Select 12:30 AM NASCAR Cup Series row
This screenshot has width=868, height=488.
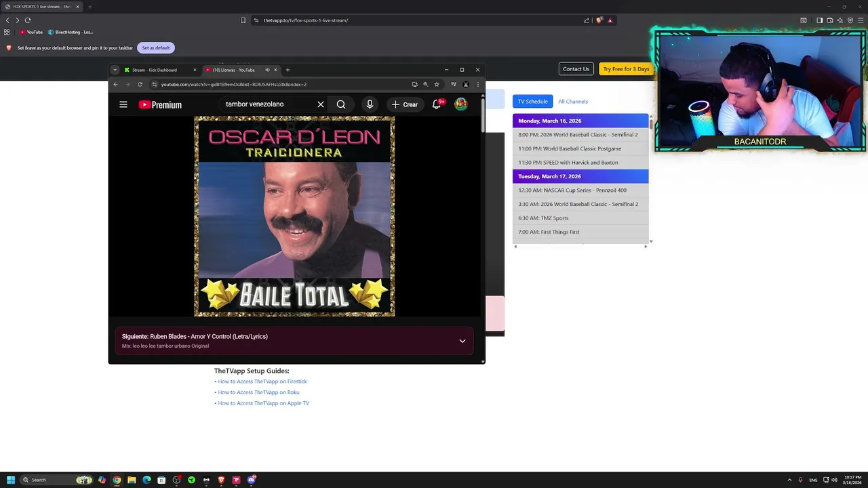point(580,190)
